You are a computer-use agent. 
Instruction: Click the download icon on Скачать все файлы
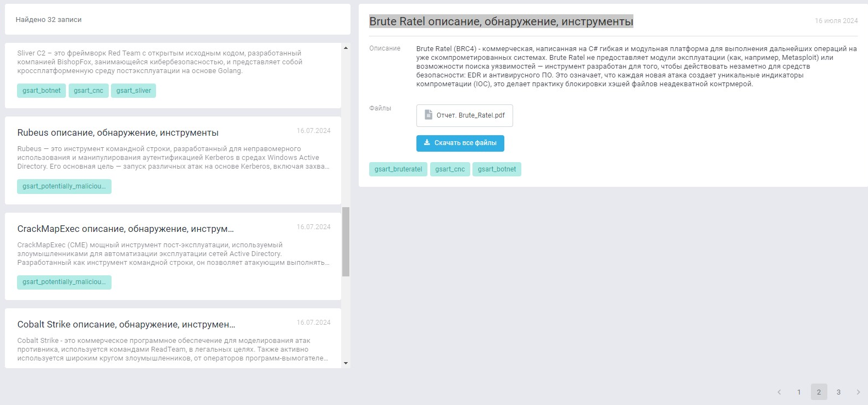coord(427,142)
